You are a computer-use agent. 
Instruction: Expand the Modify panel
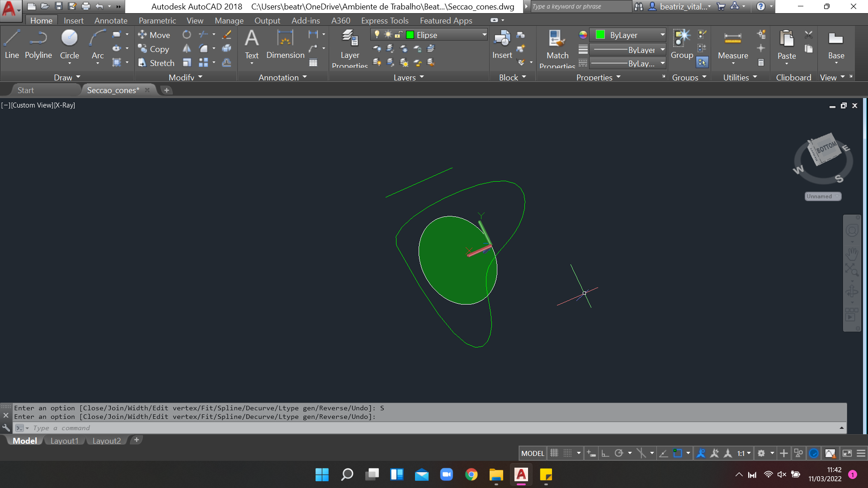(x=185, y=77)
